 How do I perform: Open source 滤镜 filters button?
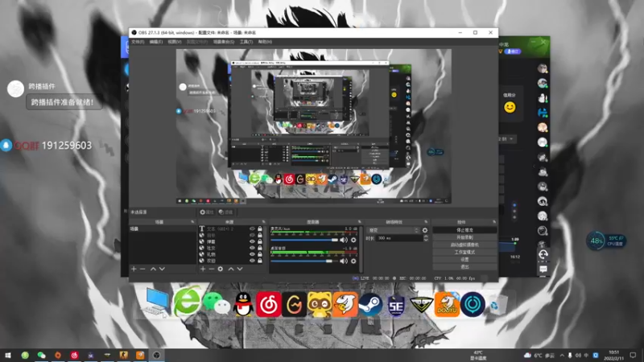coord(226,212)
